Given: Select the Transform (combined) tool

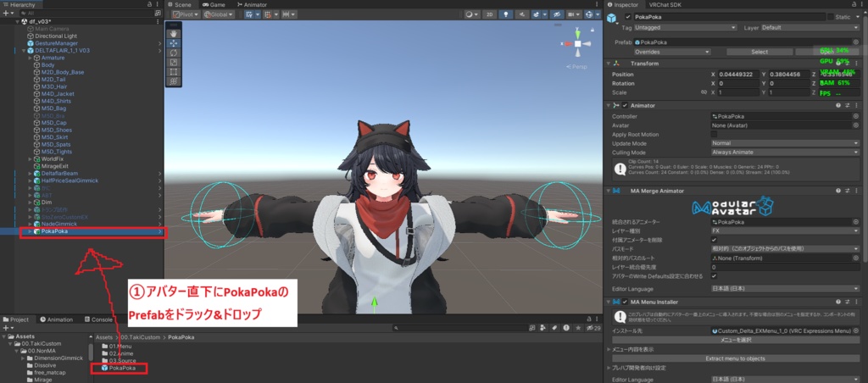Looking at the screenshot, I should pos(174,80).
